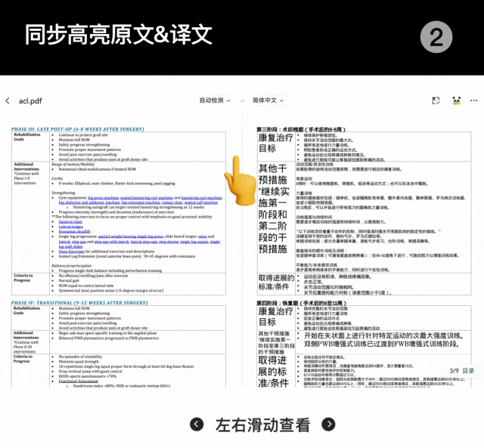Open the step ups with march link

pos(112,242)
